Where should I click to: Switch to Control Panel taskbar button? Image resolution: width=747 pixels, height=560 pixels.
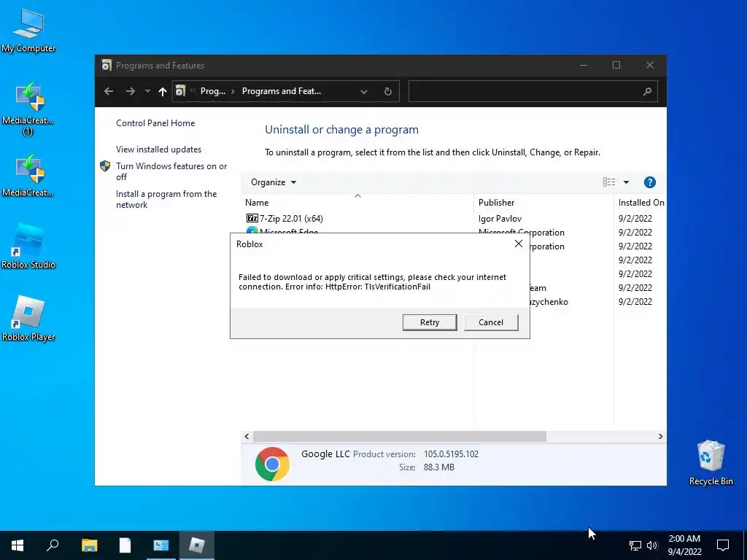(x=161, y=545)
